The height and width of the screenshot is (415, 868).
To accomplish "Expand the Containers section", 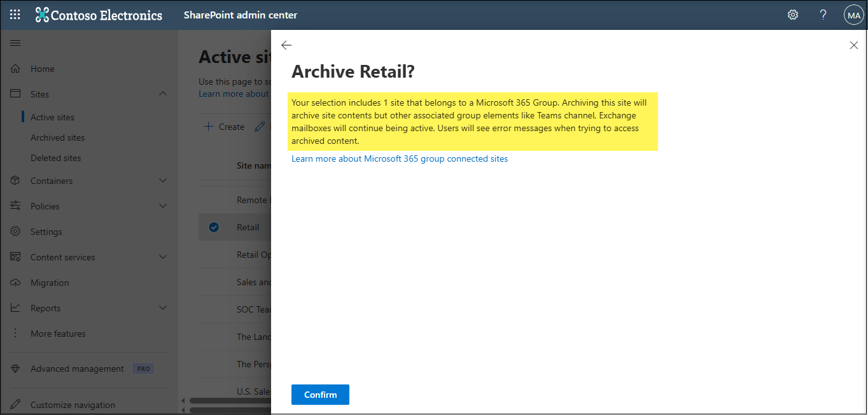I will pos(163,180).
